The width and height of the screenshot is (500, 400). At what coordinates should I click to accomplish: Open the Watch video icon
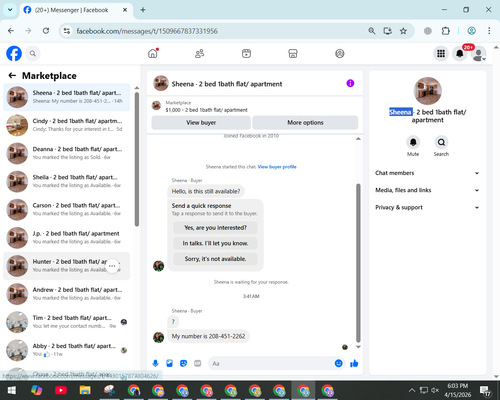pos(246,53)
